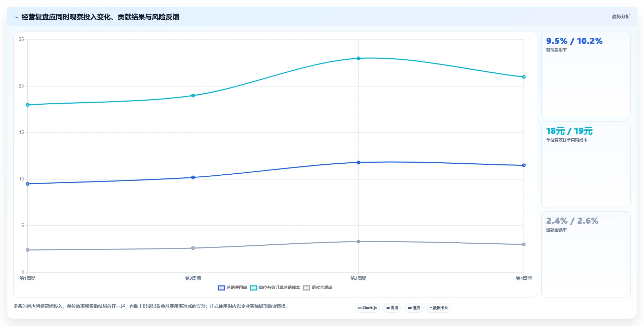Toggle the 营销费用率 legend swatch
Image resolution: width=644 pixels, height=326 pixels.
click(x=221, y=288)
